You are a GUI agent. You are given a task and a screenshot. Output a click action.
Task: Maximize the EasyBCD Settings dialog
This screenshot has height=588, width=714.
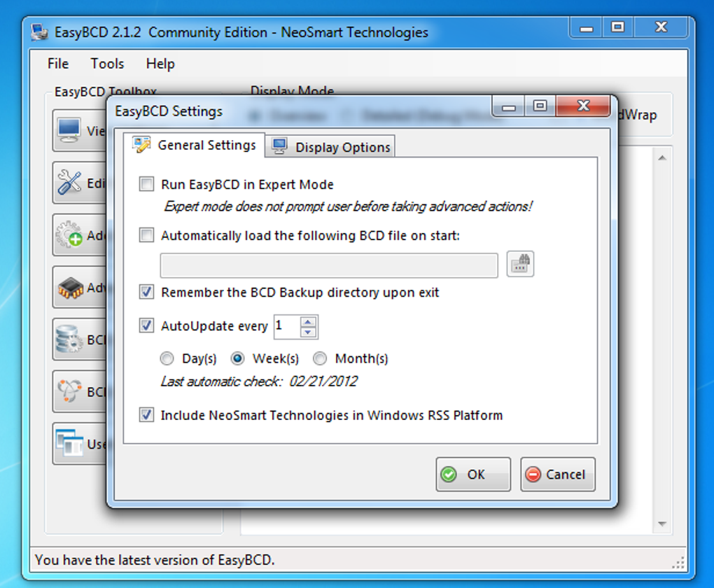540,106
